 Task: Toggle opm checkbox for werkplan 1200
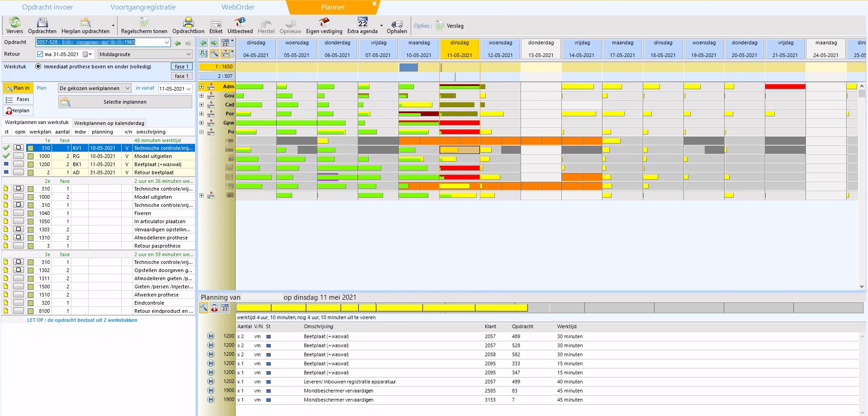(19, 164)
